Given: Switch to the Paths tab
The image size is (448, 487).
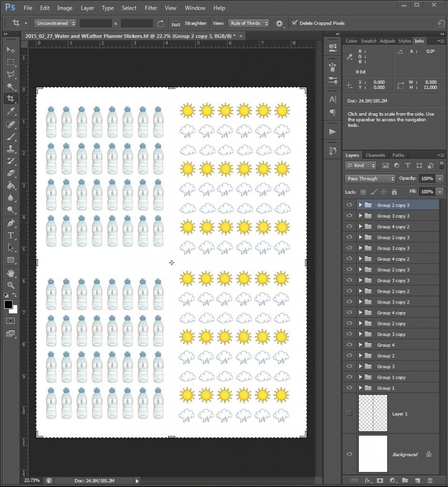Looking at the screenshot, I should point(398,155).
